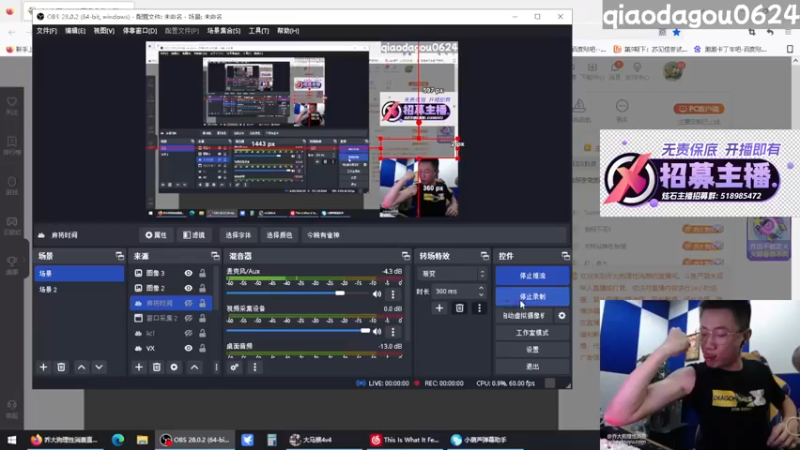This screenshot has width=800, height=450.
Task: Add a new source with the plus icon
Action: [139, 367]
